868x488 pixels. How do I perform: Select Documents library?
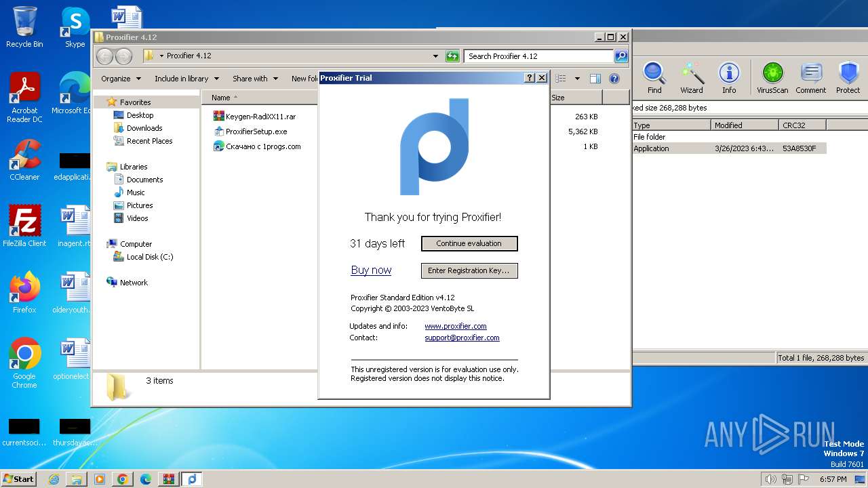pyautogui.click(x=144, y=180)
